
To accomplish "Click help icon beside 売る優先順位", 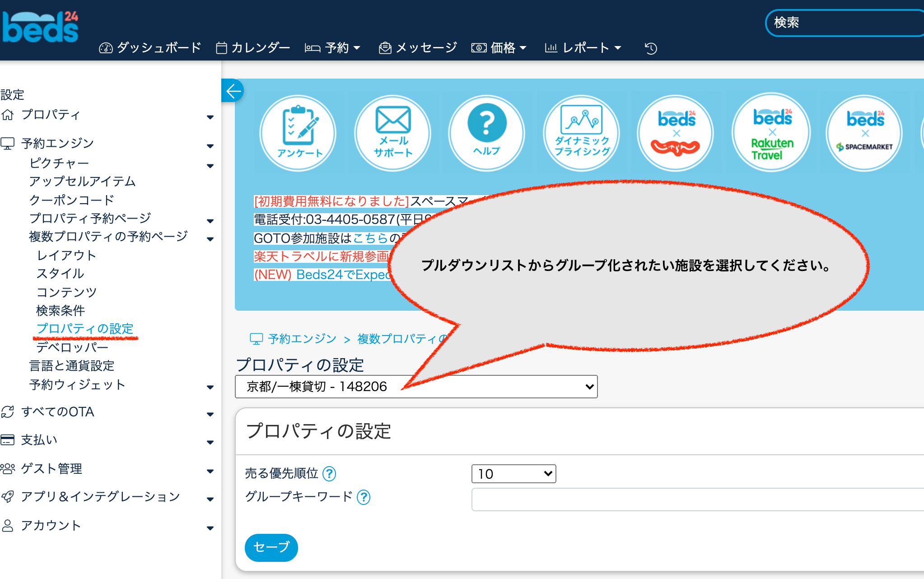I will click(330, 473).
